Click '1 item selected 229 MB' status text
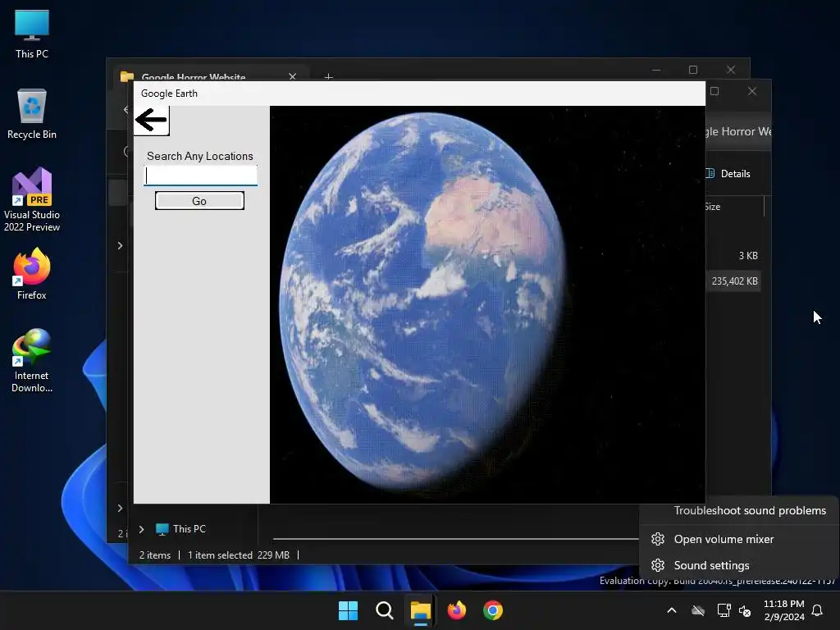This screenshot has width=840, height=630. (239, 555)
